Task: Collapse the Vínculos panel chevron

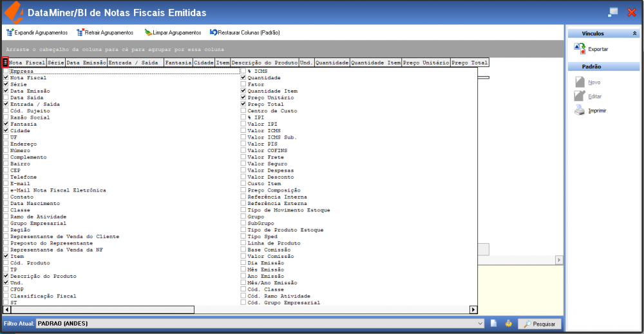Action: 634,34
